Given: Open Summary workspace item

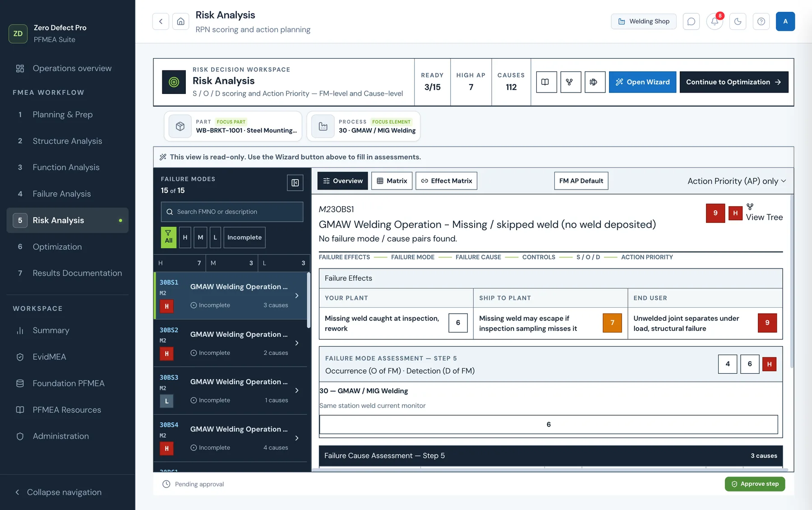Looking at the screenshot, I should click(x=68, y=330).
